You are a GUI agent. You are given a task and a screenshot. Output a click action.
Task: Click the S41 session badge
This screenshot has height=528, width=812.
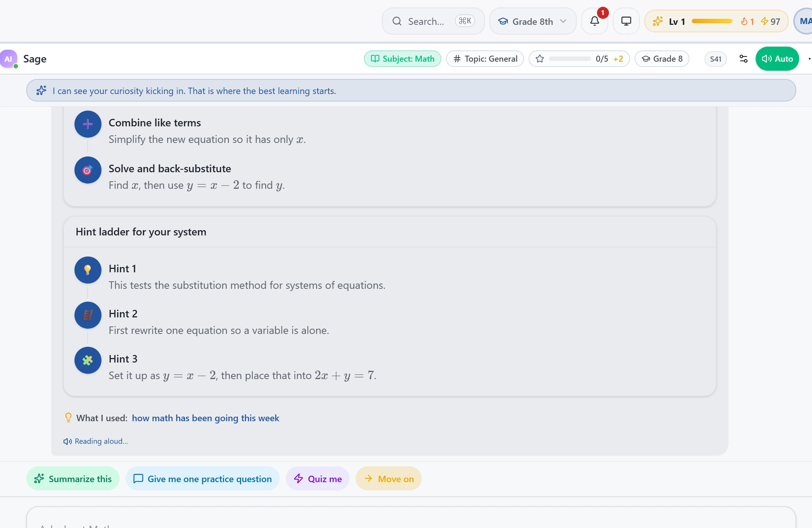pos(716,59)
